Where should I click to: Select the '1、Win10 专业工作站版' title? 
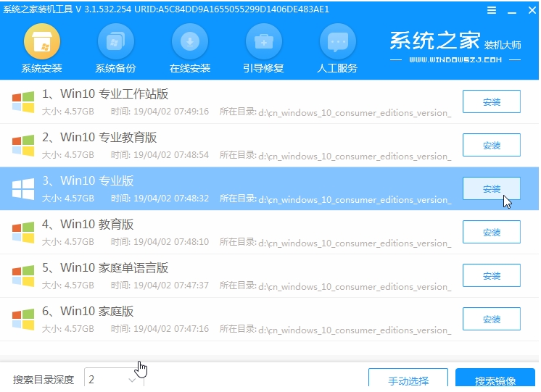105,93
